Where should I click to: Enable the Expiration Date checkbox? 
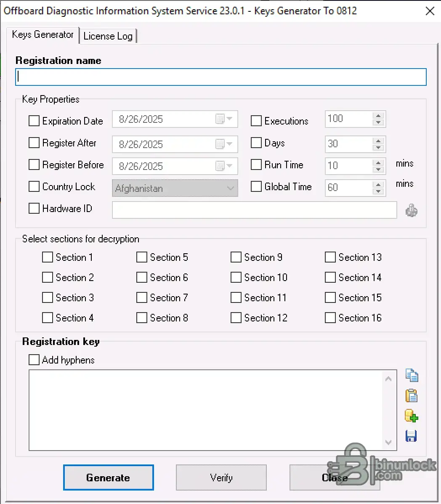[x=34, y=121]
